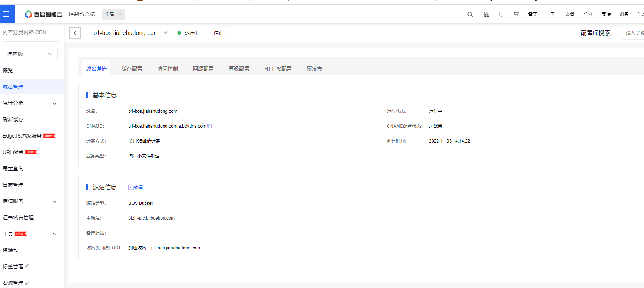The width and height of the screenshot is (644, 288).
Task: Open the messages icon in header
Action: tap(502, 14)
